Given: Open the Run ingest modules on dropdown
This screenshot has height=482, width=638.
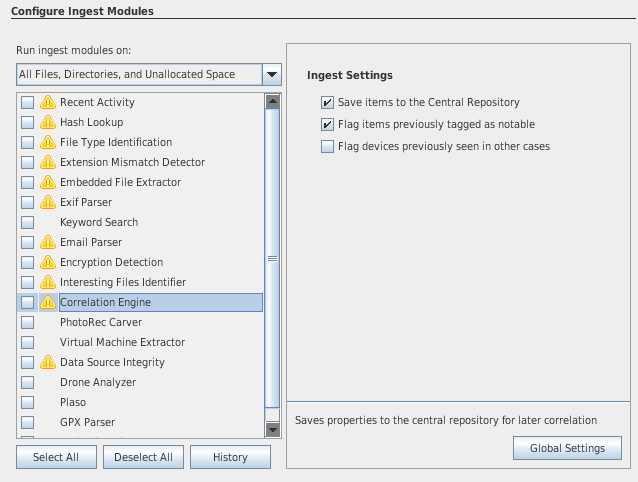Looking at the screenshot, I should pos(271,74).
